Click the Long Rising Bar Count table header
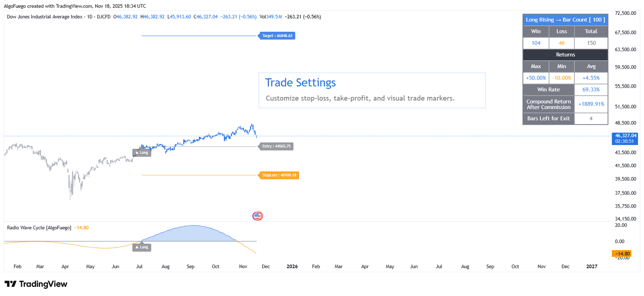The image size is (644, 296). pyautogui.click(x=565, y=20)
